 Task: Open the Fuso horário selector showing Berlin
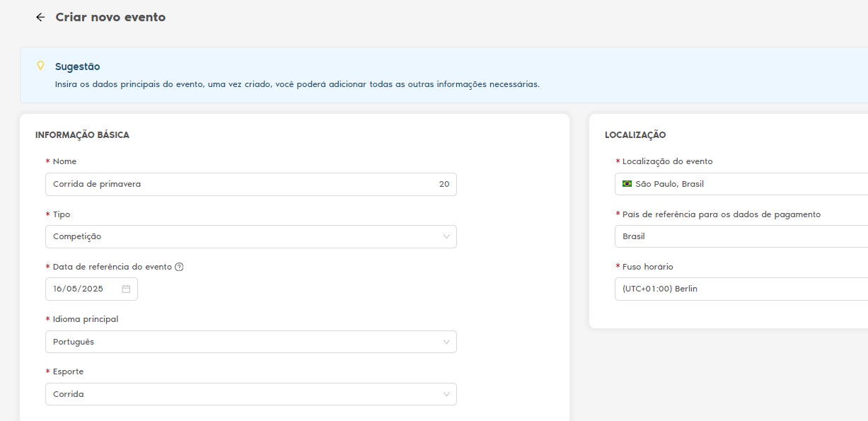pos(736,289)
